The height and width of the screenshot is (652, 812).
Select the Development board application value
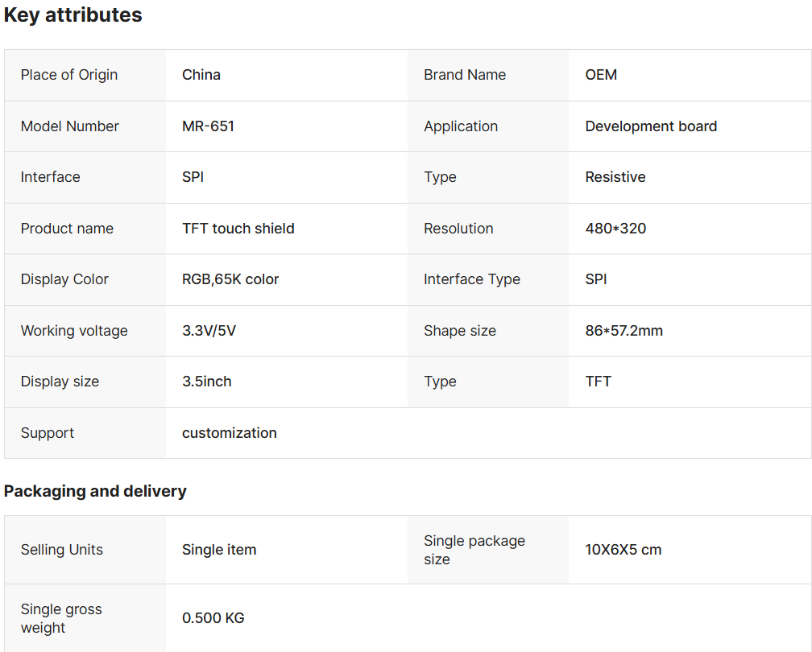651,126
